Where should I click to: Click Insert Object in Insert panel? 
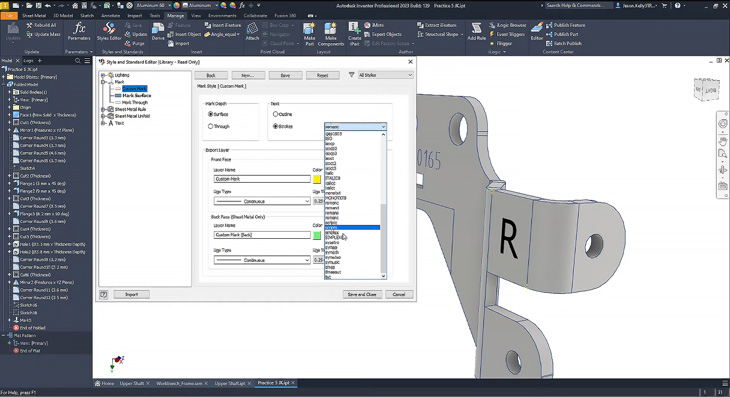click(184, 34)
